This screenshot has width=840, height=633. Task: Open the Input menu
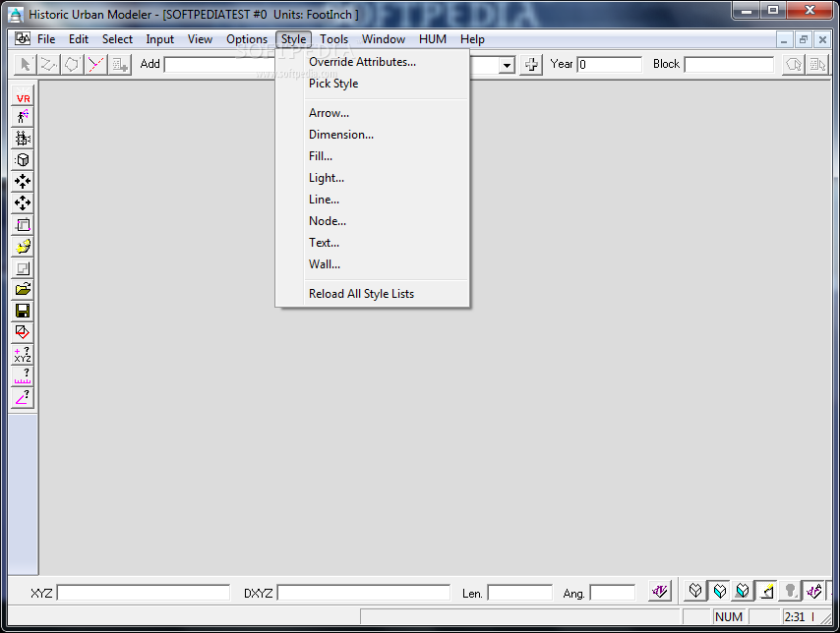[159, 39]
